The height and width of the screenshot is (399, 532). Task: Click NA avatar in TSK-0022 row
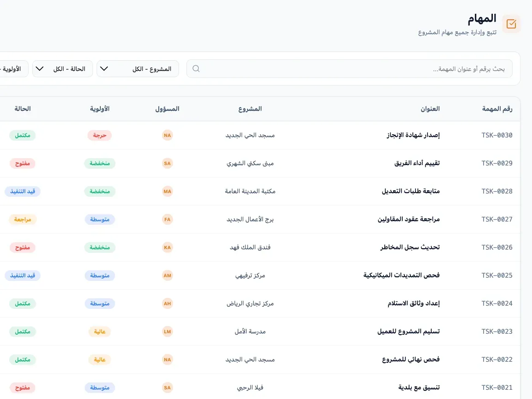coord(167,359)
